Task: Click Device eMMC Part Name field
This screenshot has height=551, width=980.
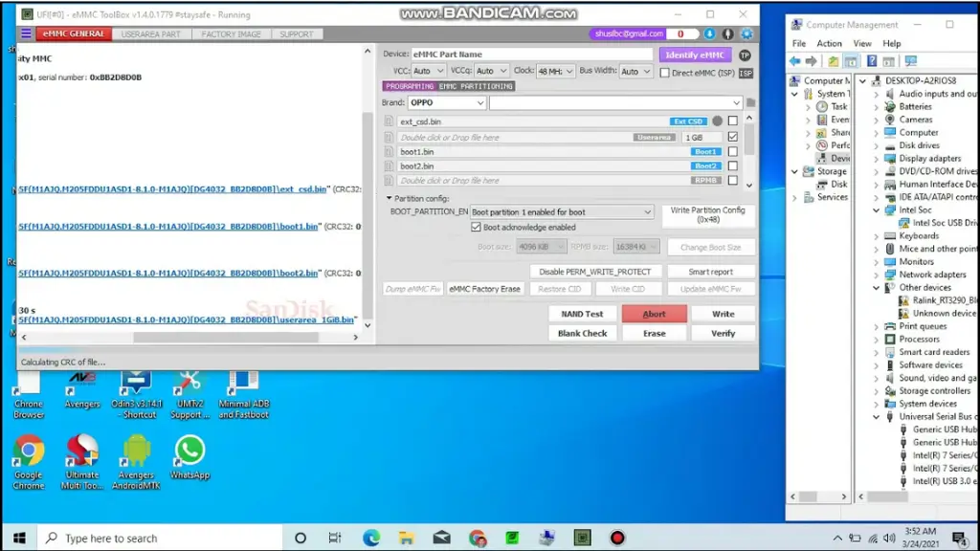Action: point(531,55)
